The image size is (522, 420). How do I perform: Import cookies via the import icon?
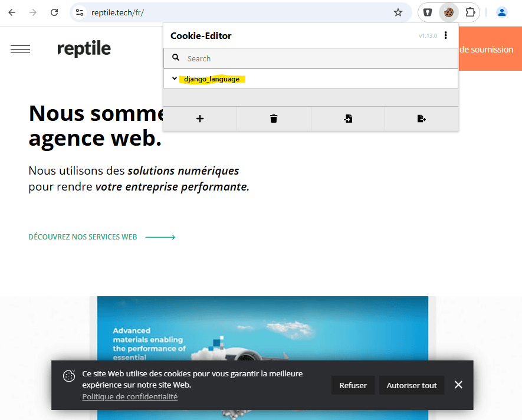(347, 119)
